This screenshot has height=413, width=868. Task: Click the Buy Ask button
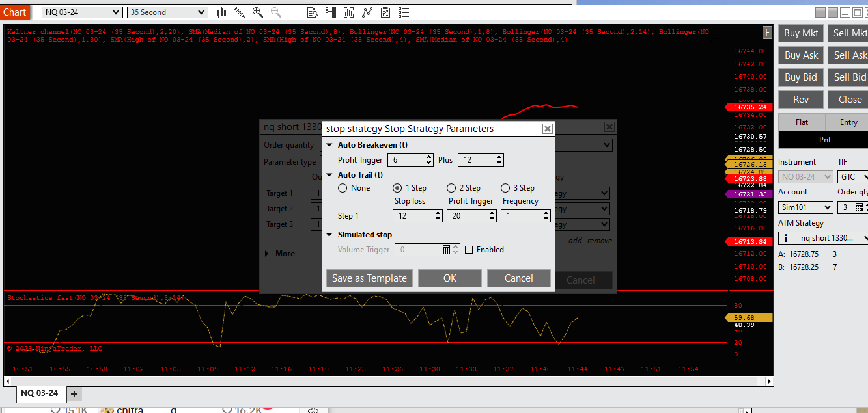[801, 55]
